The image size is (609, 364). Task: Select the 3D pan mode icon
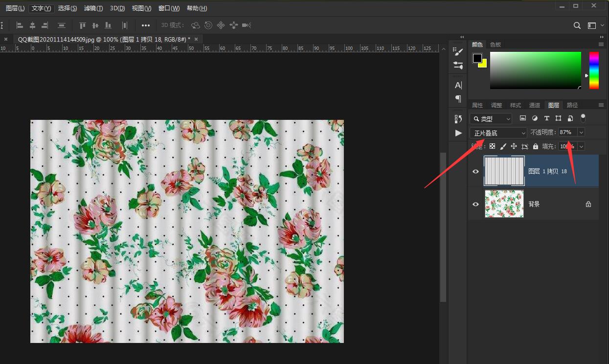pos(221,25)
